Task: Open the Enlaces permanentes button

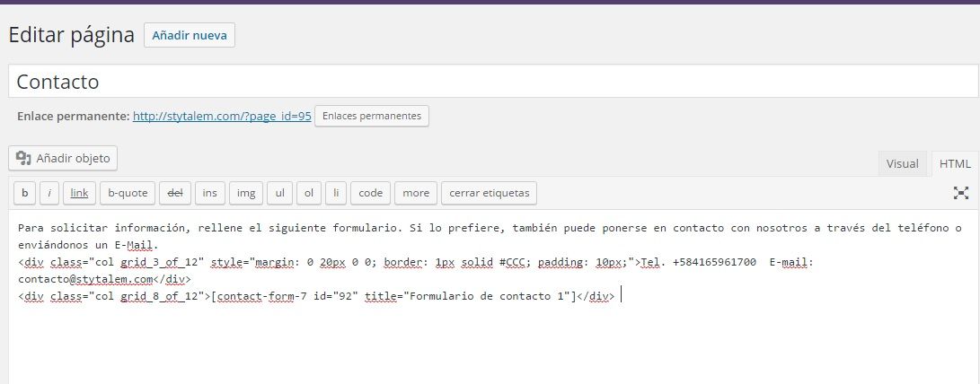Action: click(372, 116)
